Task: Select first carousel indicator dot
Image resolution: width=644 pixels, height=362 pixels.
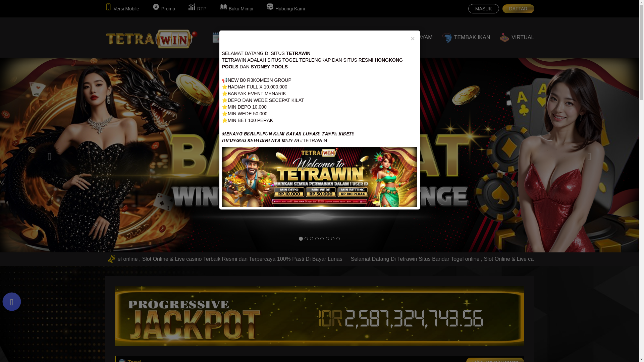Action: [301, 239]
